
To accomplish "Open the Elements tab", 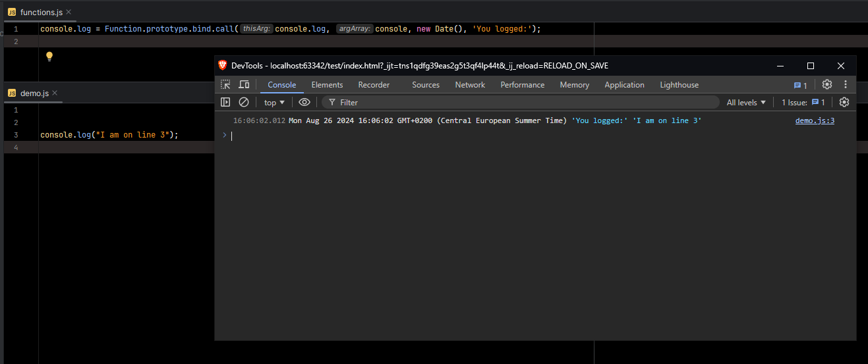I will pyautogui.click(x=327, y=85).
